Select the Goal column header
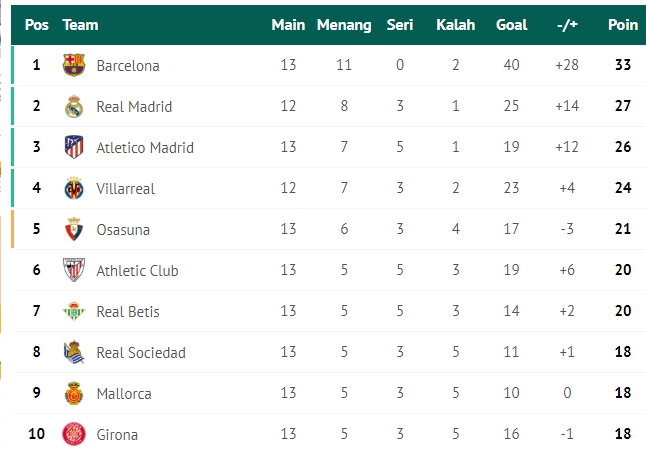 pyautogui.click(x=511, y=25)
